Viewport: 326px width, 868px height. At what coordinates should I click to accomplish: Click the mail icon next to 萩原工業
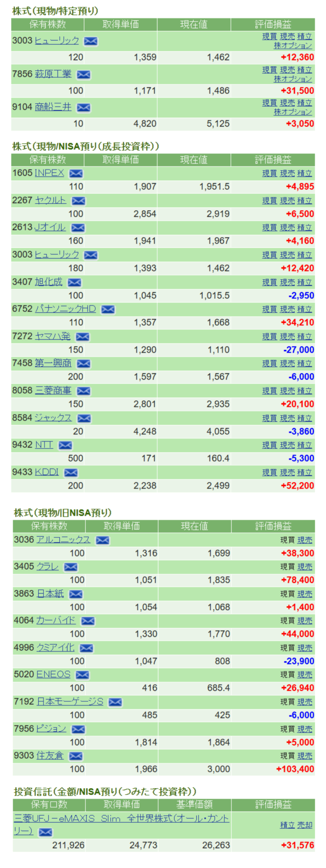tap(84, 75)
